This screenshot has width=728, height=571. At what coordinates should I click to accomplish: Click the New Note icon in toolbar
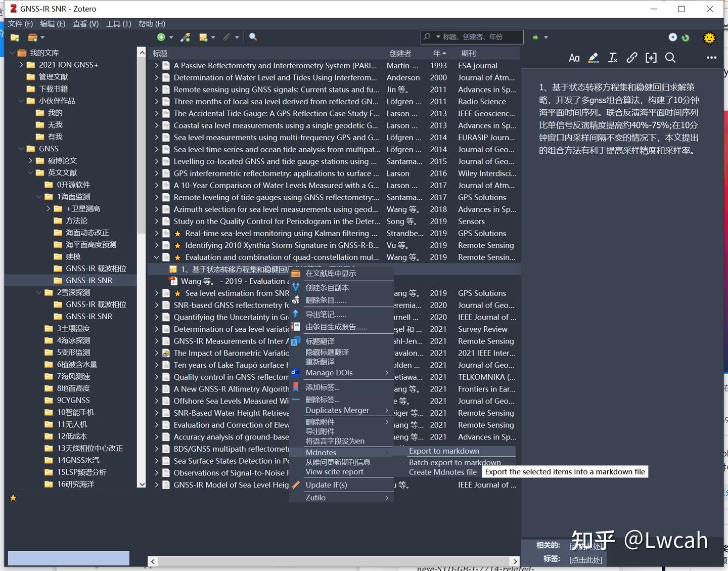[x=204, y=37]
